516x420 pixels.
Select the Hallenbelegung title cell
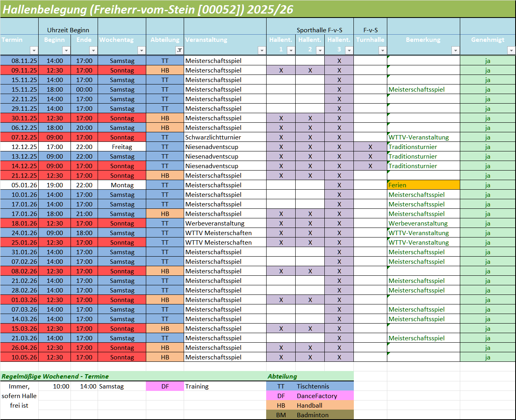point(147,10)
